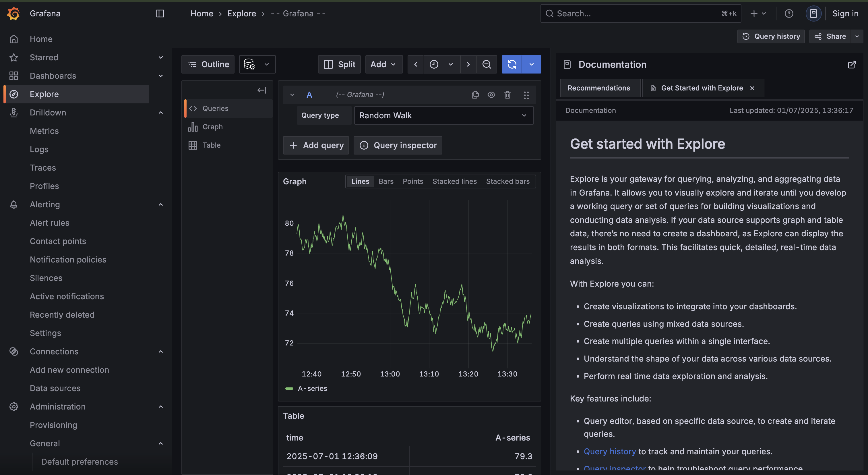Undock the navigation menu panel icon
The image size is (868, 475).
pyautogui.click(x=160, y=13)
